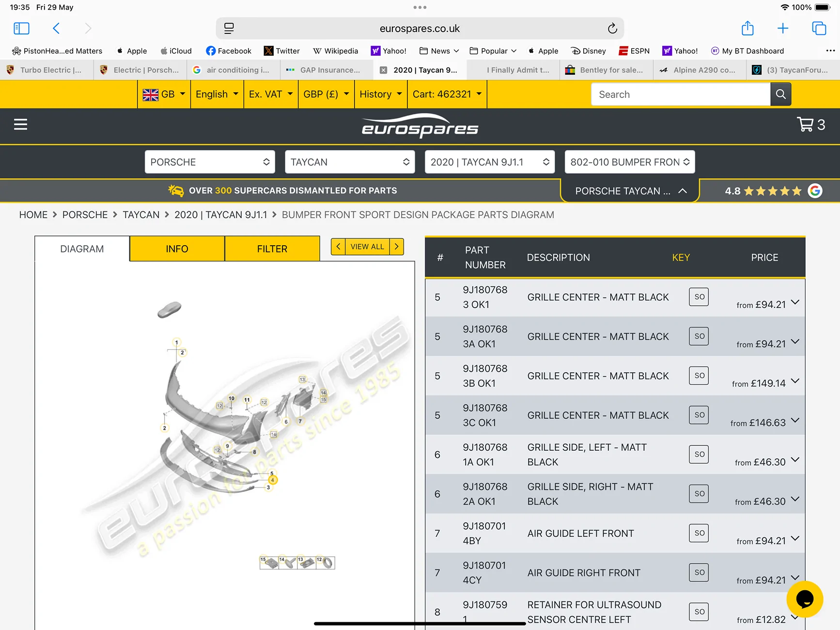Open the page reader menu icon
The width and height of the screenshot is (840, 630).
pyautogui.click(x=229, y=29)
